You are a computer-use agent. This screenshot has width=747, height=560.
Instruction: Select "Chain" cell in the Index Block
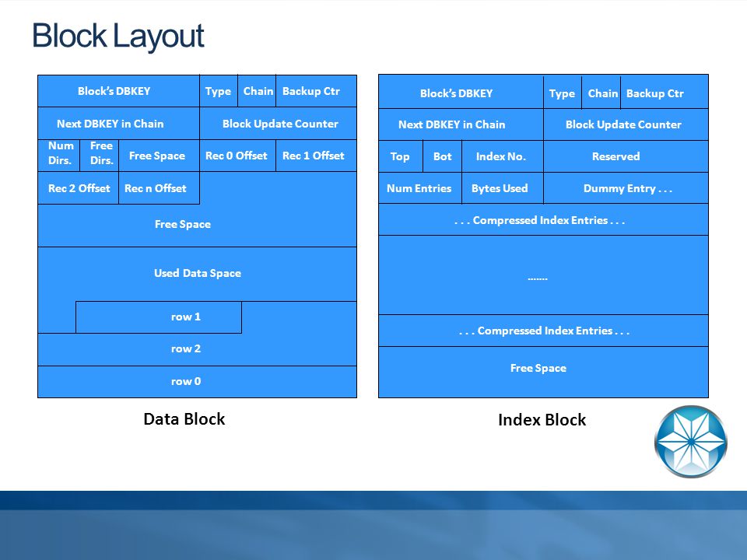(601, 92)
